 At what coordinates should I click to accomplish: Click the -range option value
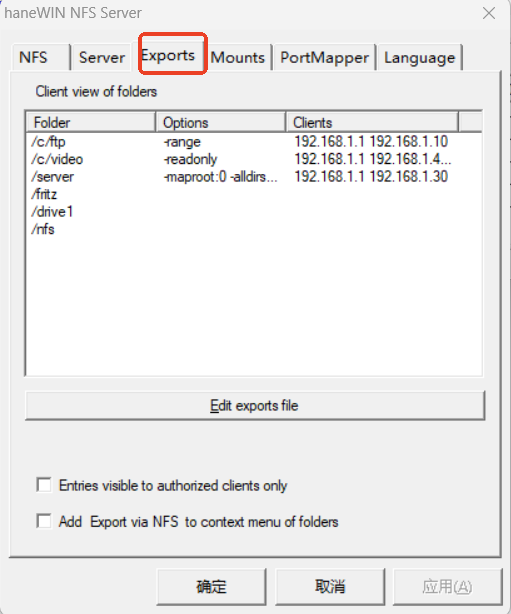pos(182,142)
